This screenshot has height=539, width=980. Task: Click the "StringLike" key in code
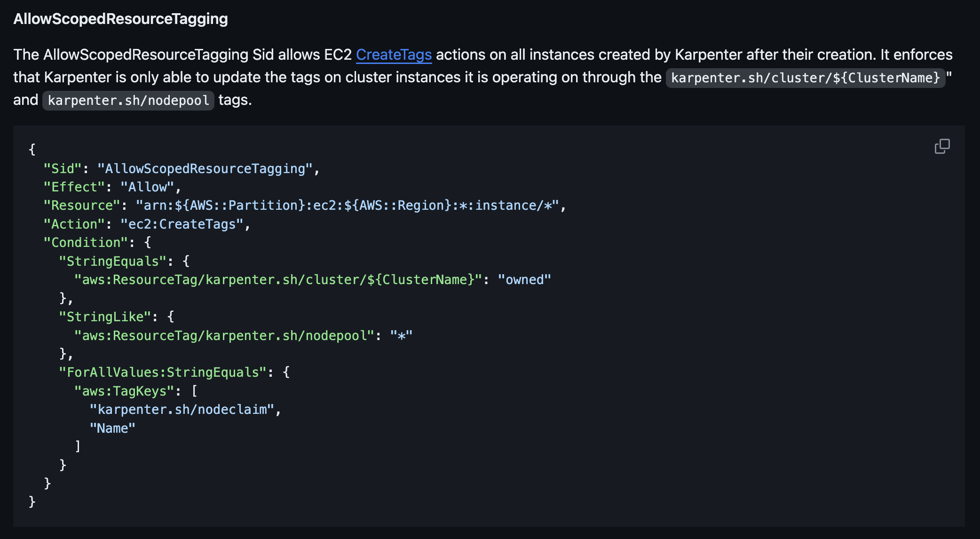coord(105,317)
